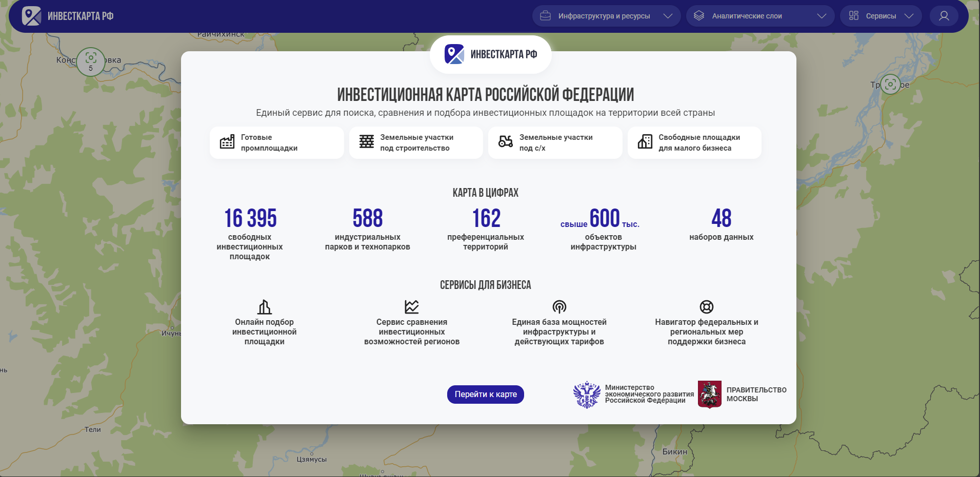Screen dimensions: 980x477
Task: Click the Moscow Government coat of arms
Action: (710, 395)
